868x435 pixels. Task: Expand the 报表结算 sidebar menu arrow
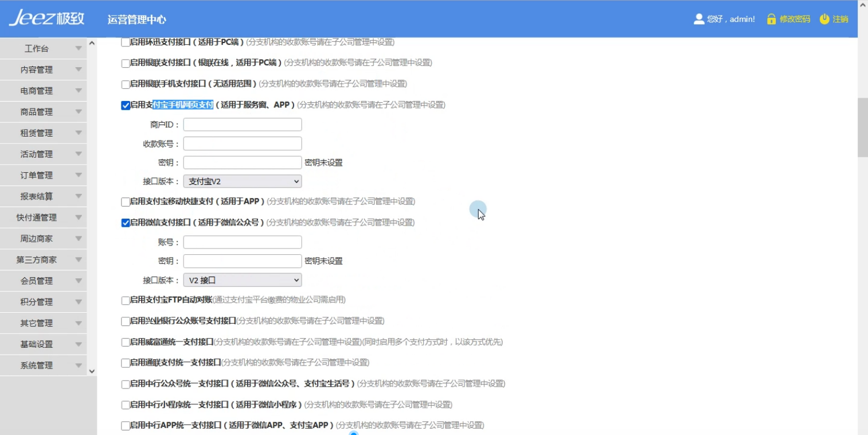click(x=79, y=196)
